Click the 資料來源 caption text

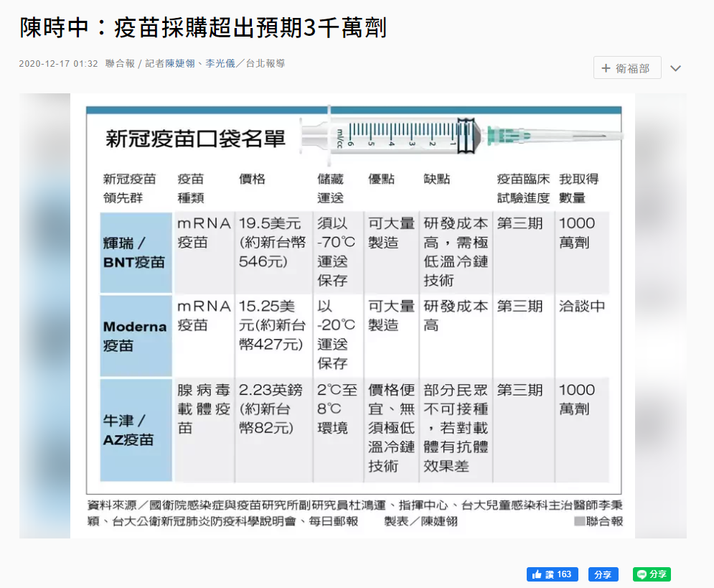(x=355, y=513)
